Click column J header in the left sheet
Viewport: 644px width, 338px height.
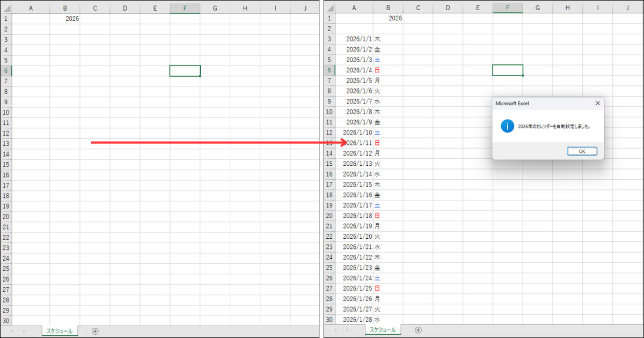305,8
